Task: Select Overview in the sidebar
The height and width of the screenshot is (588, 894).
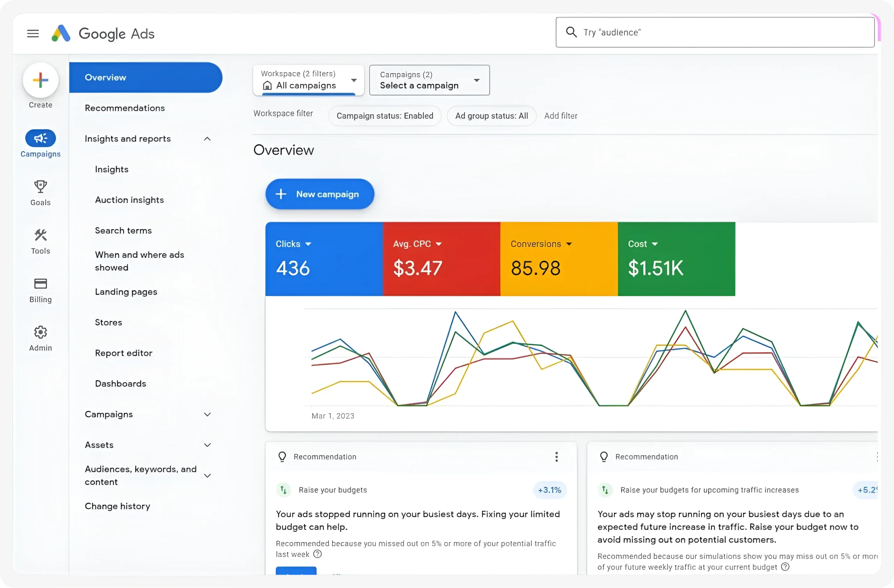Action: (x=145, y=78)
